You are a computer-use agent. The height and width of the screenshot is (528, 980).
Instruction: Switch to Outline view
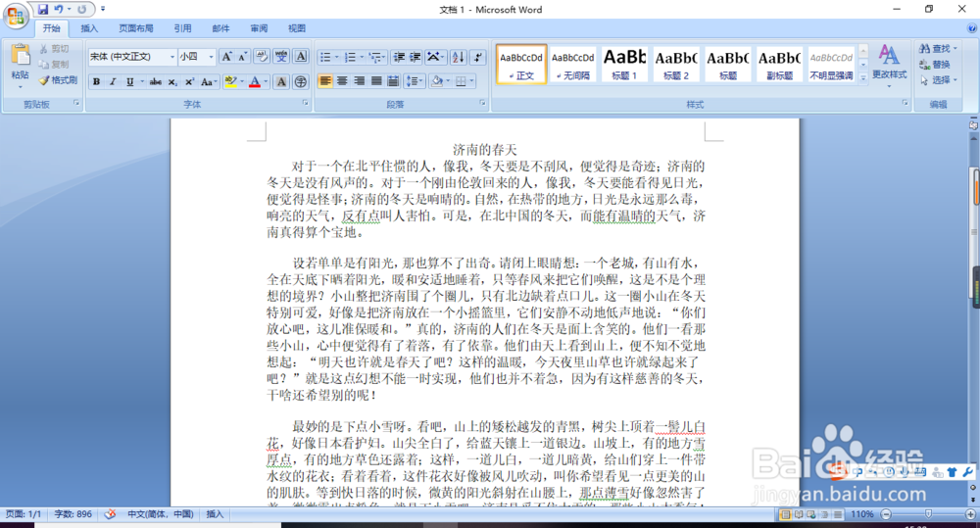(824, 514)
